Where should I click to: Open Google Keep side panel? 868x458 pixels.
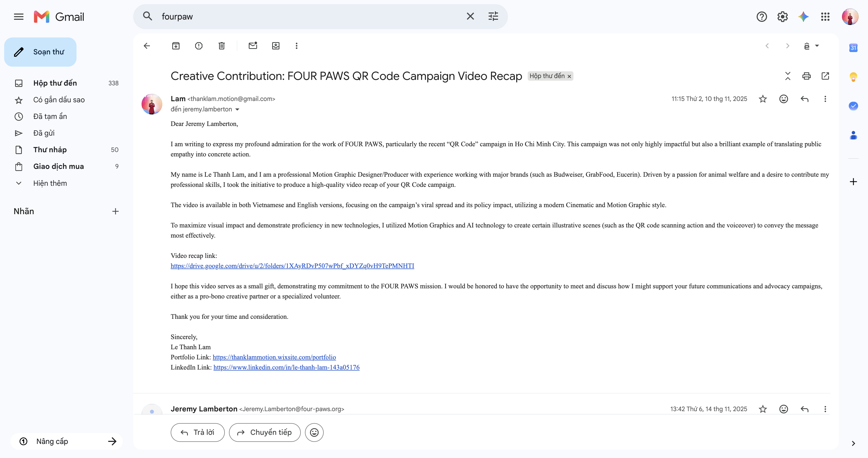click(853, 77)
